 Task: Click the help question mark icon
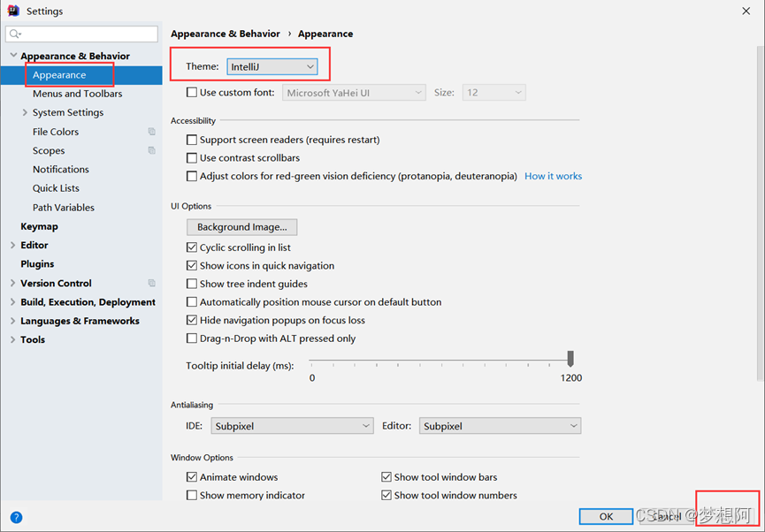16,517
